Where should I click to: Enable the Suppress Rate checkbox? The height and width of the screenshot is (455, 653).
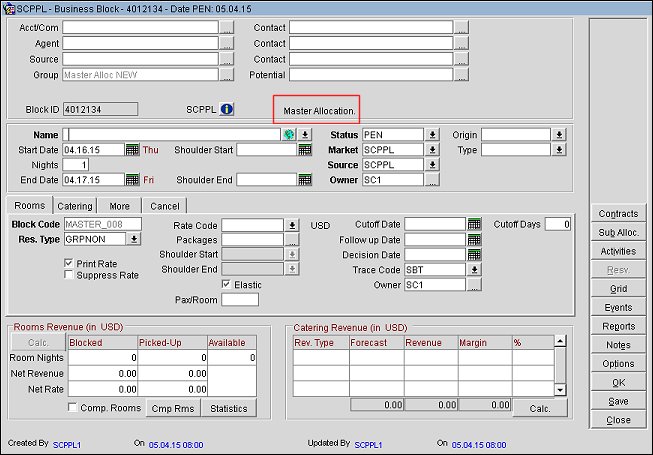(68, 275)
